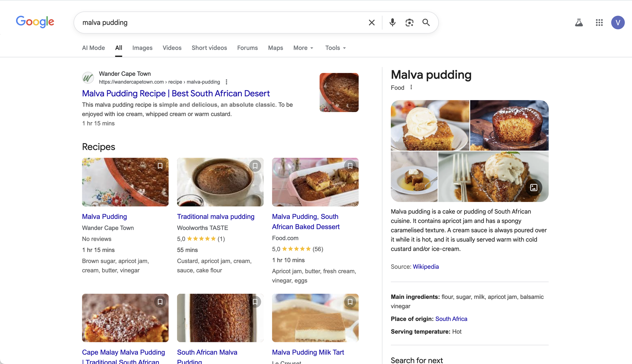Open the Short videos tab
This screenshot has width=632, height=364.
coord(209,48)
